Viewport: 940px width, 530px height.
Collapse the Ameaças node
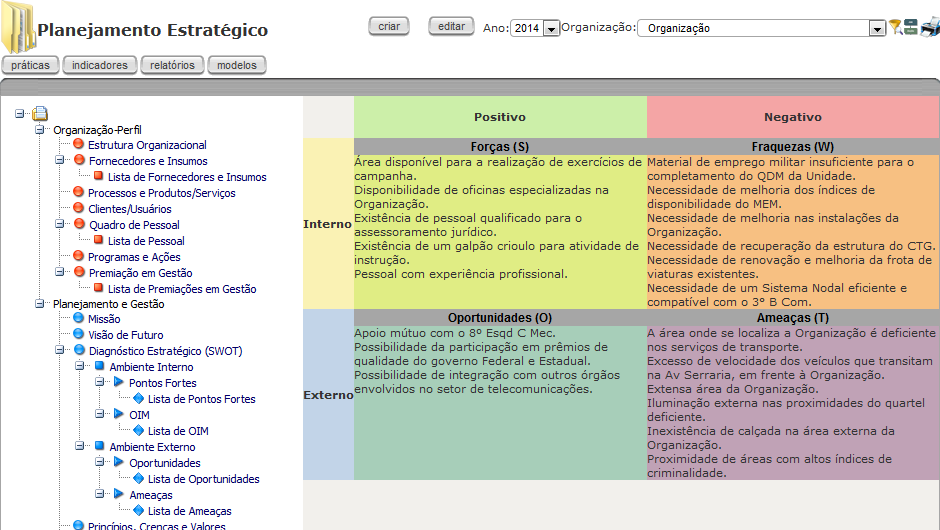coord(100,493)
